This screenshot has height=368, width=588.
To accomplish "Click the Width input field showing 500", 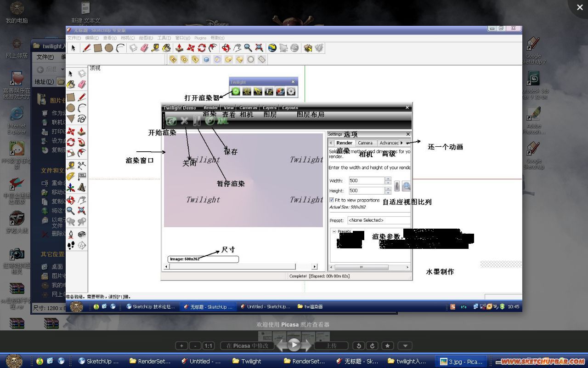I will (366, 181).
